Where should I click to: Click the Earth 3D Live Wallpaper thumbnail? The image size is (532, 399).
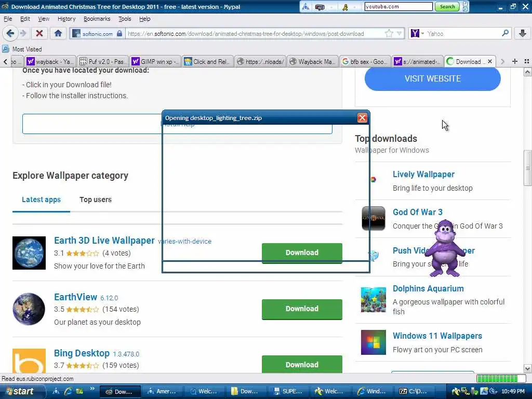click(29, 253)
